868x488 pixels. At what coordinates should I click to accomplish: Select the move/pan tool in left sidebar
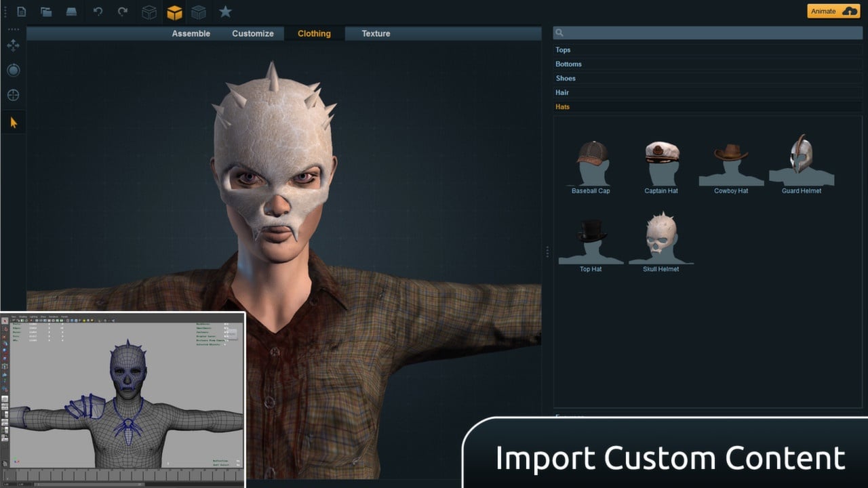(x=13, y=45)
